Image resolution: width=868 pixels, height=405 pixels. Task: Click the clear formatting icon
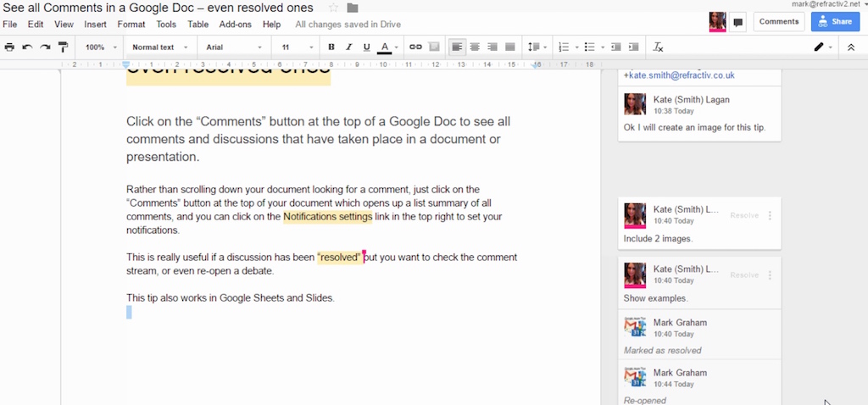[658, 47]
